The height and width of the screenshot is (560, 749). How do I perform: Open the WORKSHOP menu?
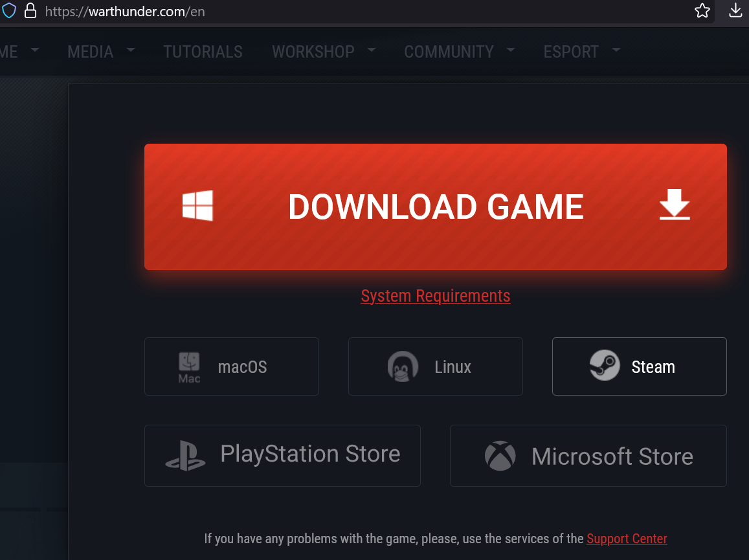pos(313,52)
